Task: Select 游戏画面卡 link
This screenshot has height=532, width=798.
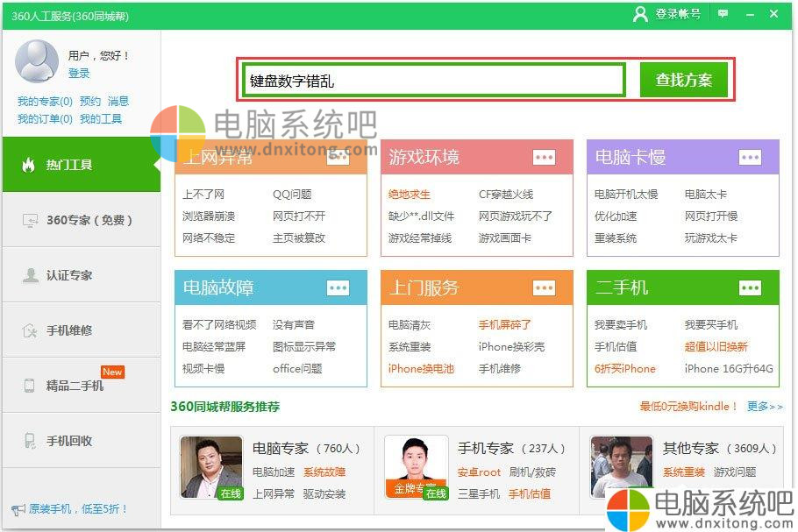Action: click(x=505, y=238)
